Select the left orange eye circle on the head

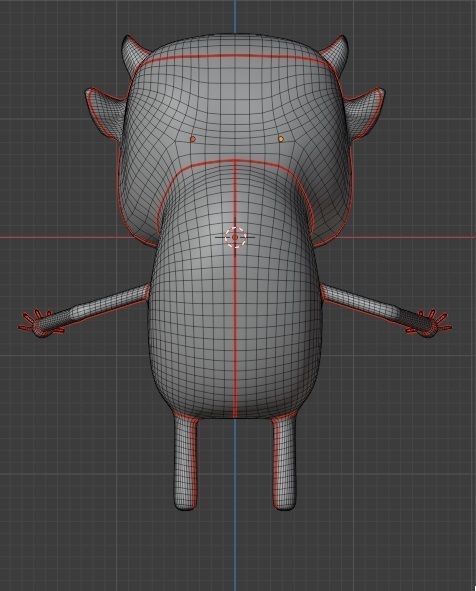(x=193, y=139)
